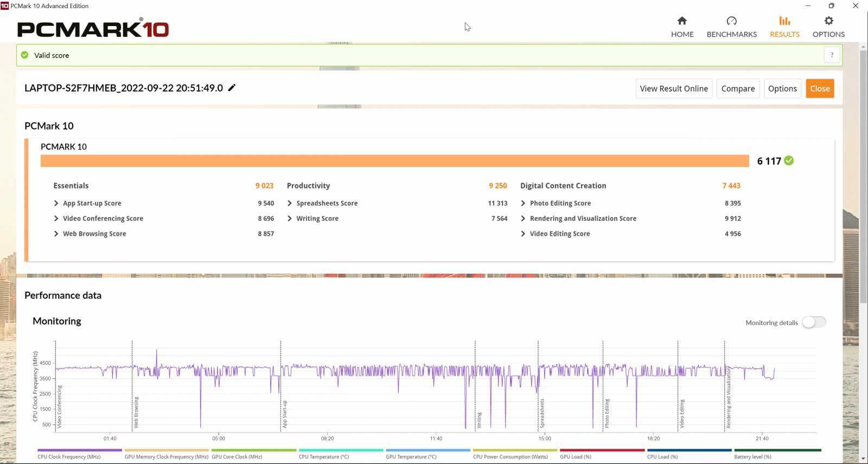Click the Compare button
This screenshot has width=868, height=464.
738,88
